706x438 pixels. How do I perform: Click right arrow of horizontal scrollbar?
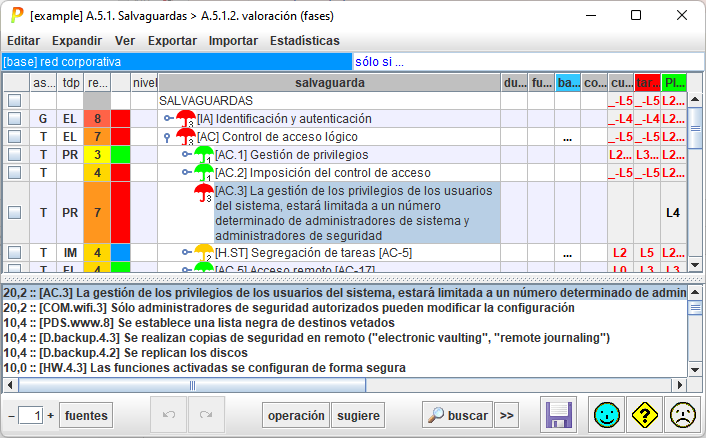679,385
